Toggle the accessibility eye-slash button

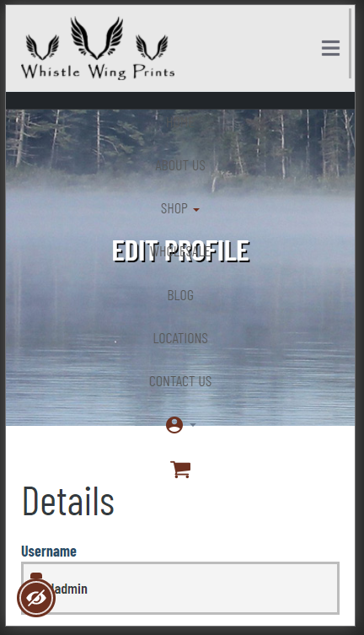point(36,598)
